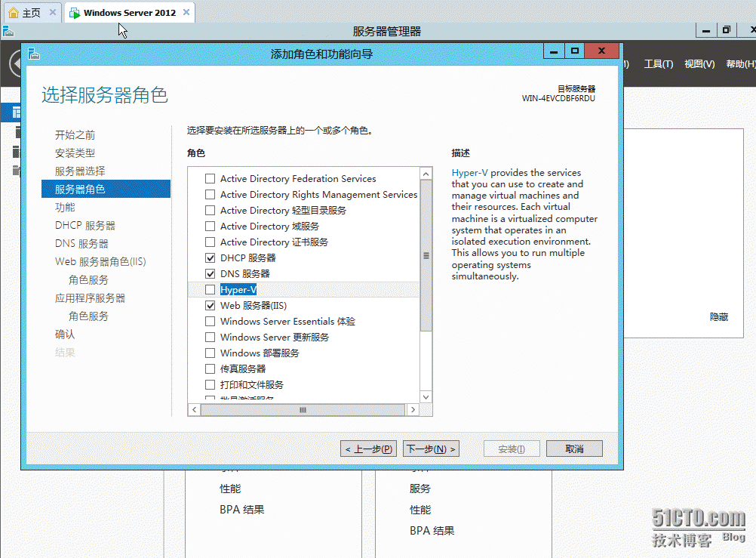The image size is (756, 558).
Task: Select 服务器角色 wizard step
Action: 106,190
